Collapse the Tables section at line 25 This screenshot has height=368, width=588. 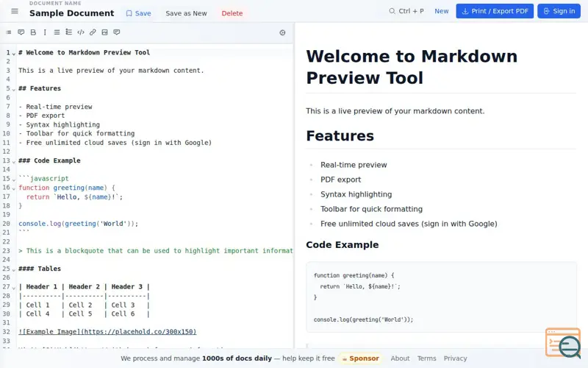pyautogui.click(x=13, y=269)
